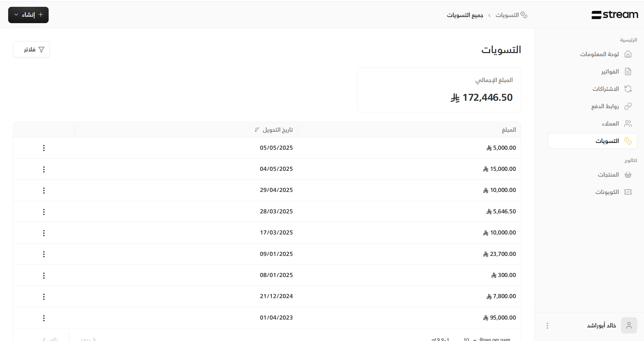Expand the Rows per page selector

point(469,339)
